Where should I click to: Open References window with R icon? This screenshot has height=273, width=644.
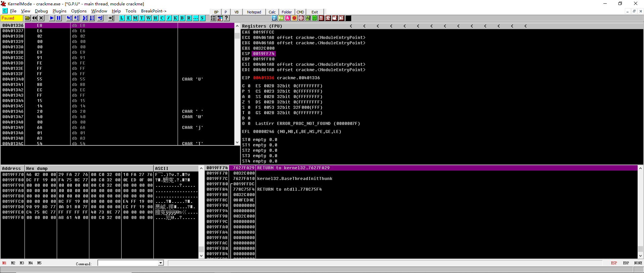click(189, 18)
